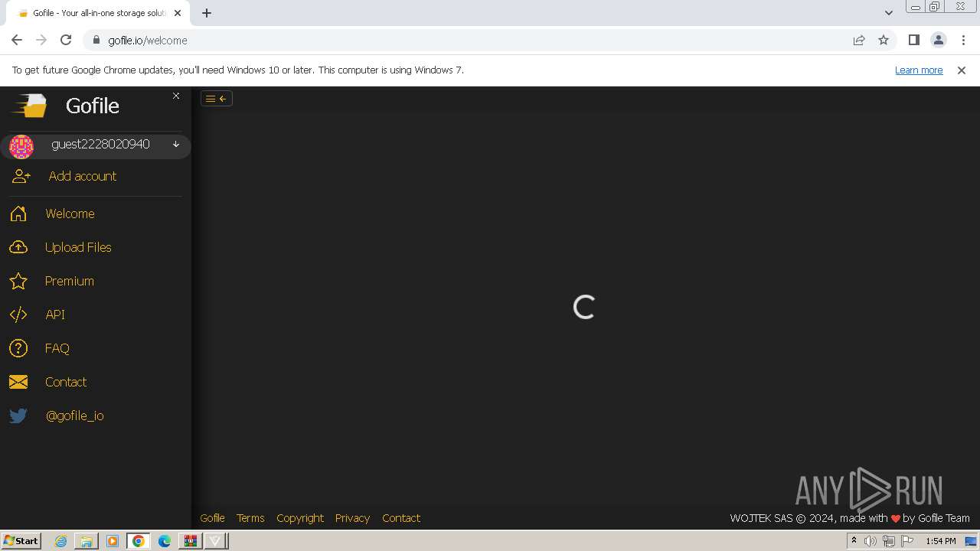Open the FAQ menu entry
Screen dimensions: 980x551
click(x=57, y=348)
